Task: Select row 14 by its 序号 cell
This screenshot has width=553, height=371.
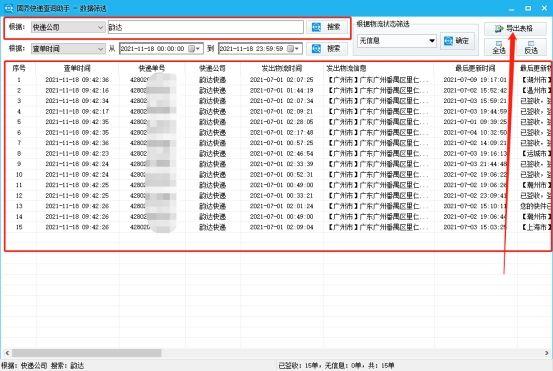Action: tap(19, 217)
